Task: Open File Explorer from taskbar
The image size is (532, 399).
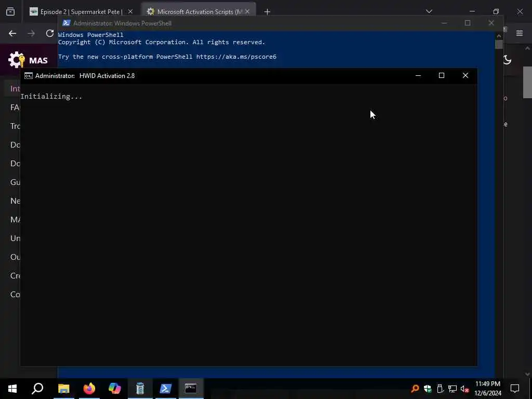Action: point(63,389)
